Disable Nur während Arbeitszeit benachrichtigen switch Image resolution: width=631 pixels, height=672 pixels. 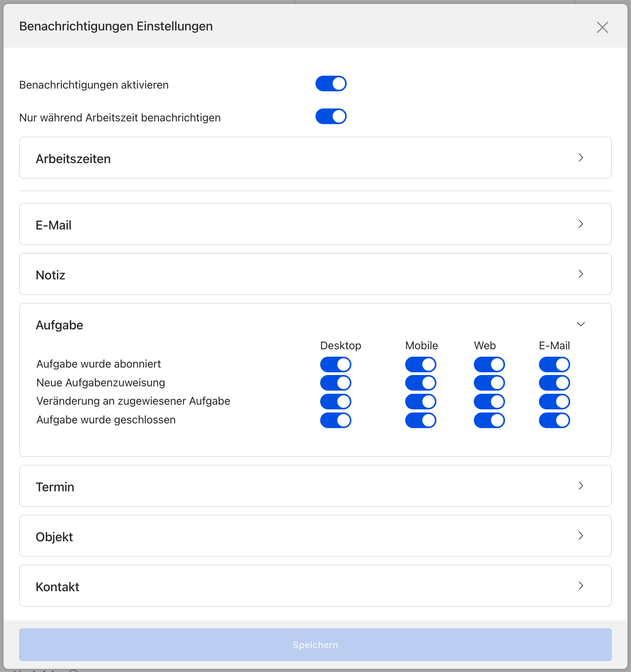pos(331,117)
